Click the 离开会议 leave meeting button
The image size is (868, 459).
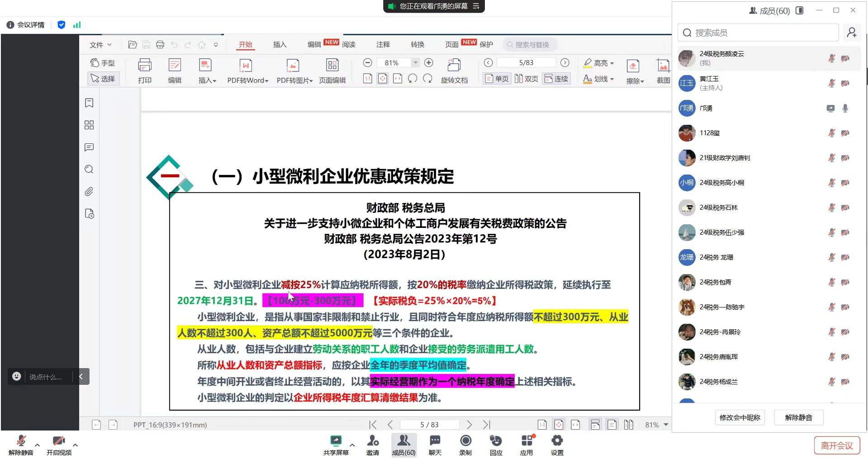[837, 445]
